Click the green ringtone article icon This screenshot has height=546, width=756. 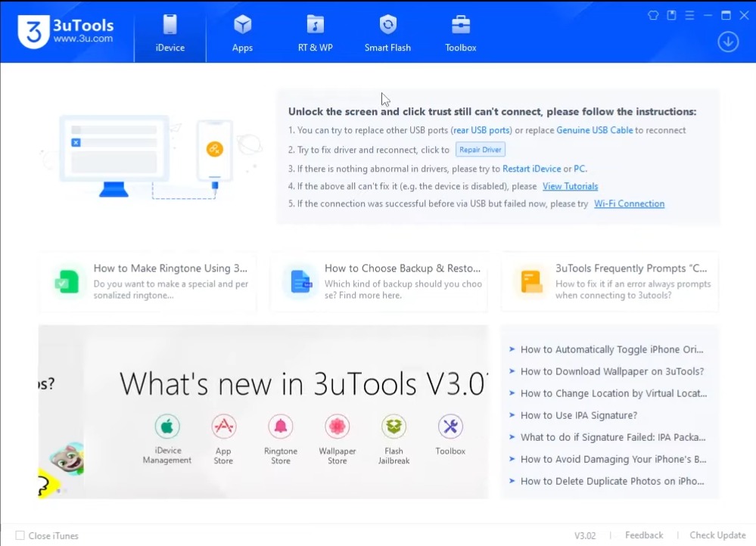click(x=67, y=282)
